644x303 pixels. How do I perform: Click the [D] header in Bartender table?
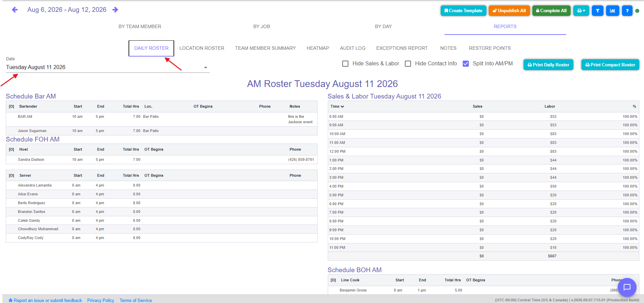pos(11,106)
